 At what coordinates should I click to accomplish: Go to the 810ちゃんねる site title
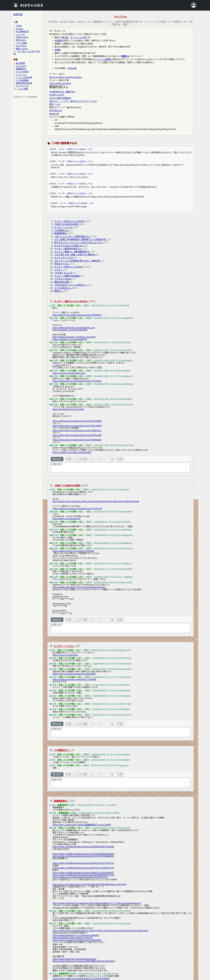[32, 5]
